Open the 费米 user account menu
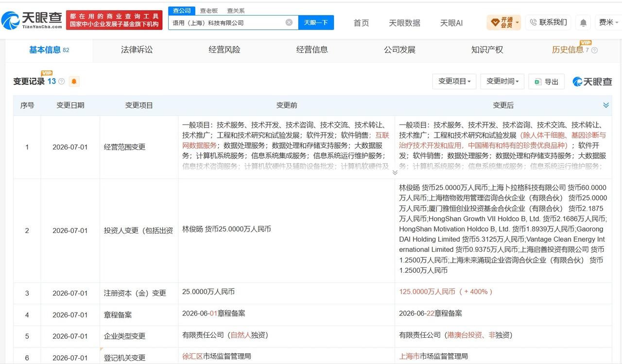The image size is (622, 364). 608,22
